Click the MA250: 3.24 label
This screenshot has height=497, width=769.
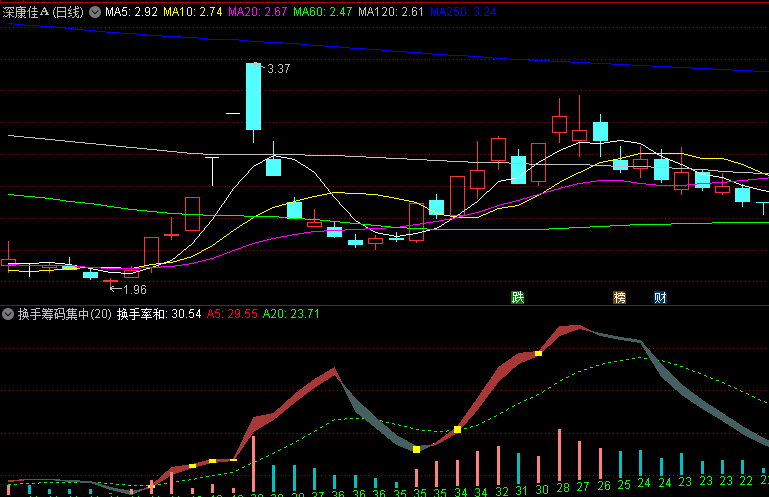463,12
